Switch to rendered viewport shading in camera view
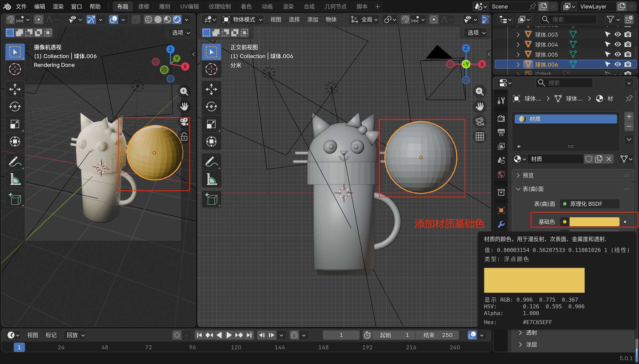 [177, 19]
